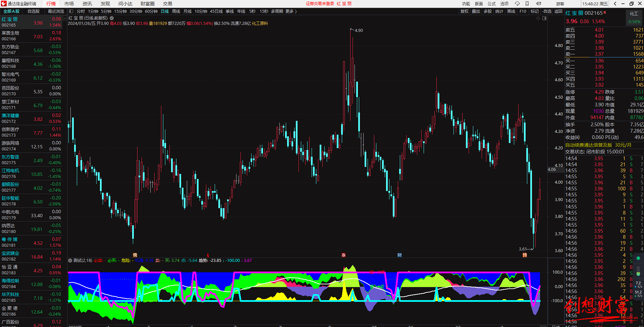Open the 行情 tab
The width and height of the screenshot is (644, 327).
[51, 4]
